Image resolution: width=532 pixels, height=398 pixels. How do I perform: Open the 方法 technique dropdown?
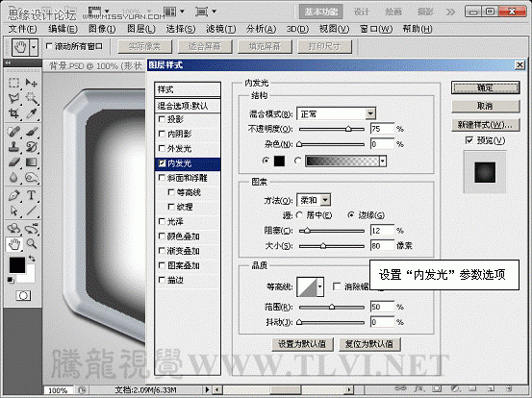click(x=325, y=200)
